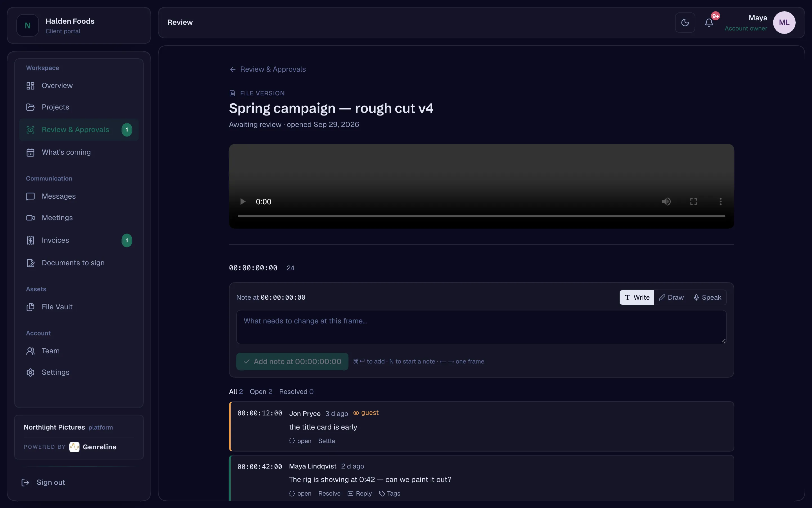Open Overview in the sidebar
812x508 pixels.
[79, 86]
